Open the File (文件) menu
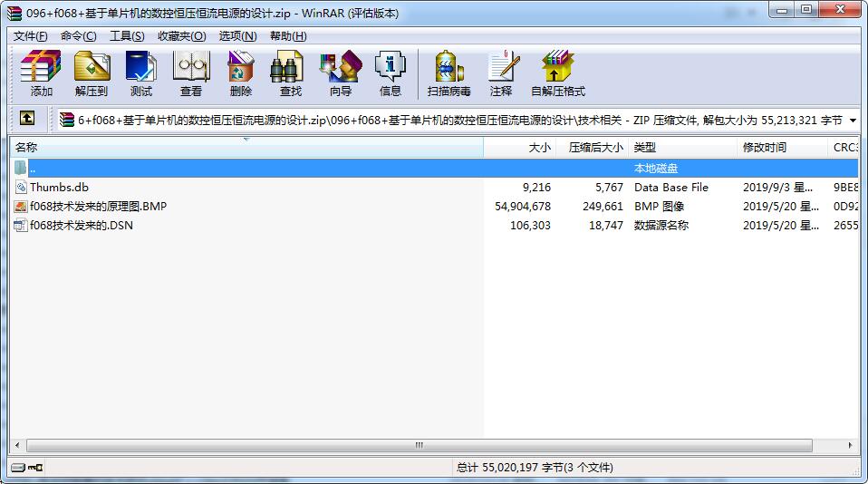 31,36
